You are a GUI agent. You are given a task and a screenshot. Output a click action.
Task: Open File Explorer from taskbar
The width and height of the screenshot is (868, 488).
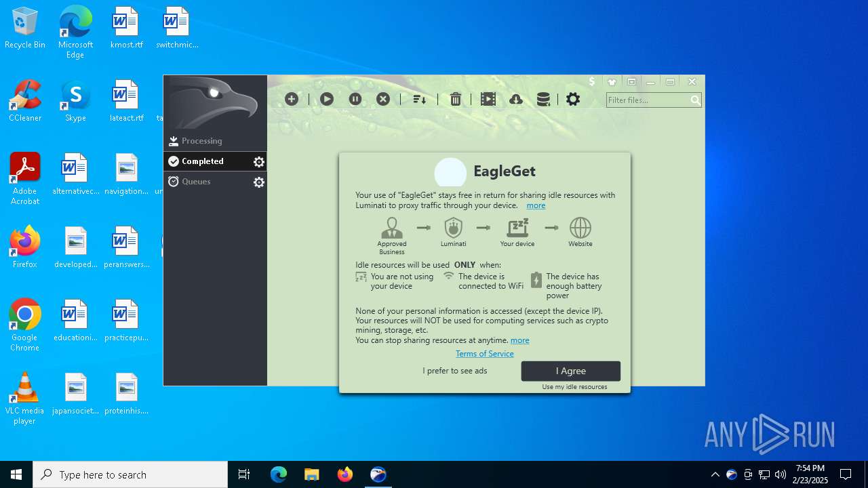pyautogui.click(x=311, y=474)
